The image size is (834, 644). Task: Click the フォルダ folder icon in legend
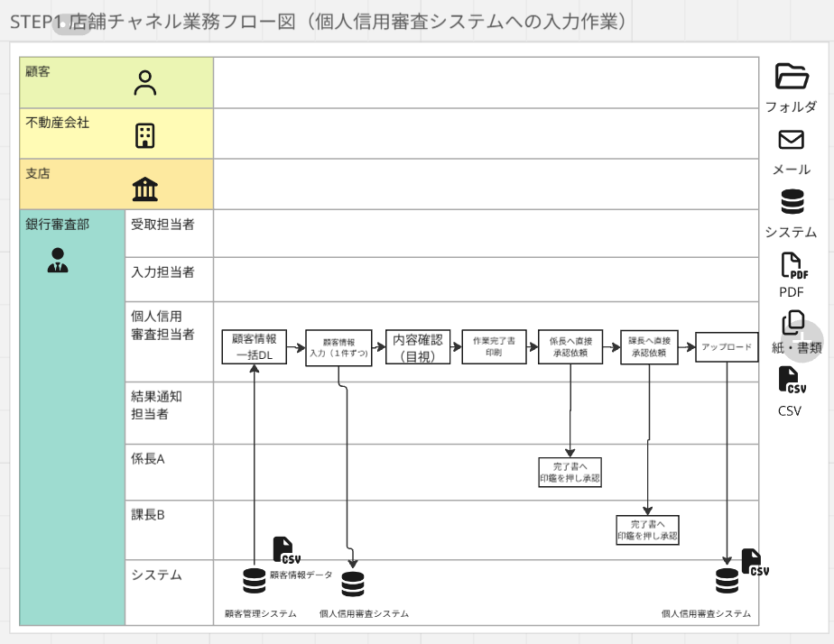click(x=792, y=76)
